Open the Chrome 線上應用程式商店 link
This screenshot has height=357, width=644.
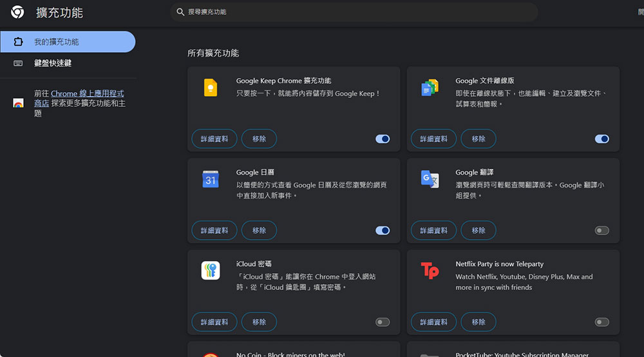(79, 98)
